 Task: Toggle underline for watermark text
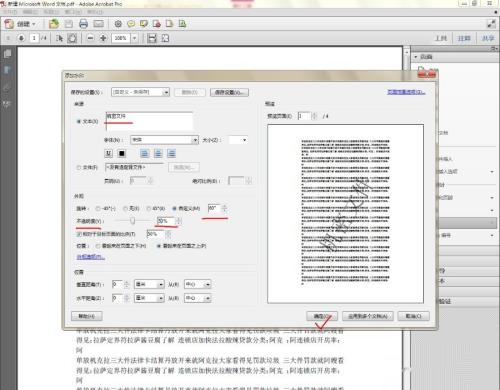pyautogui.click(x=108, y=153)
